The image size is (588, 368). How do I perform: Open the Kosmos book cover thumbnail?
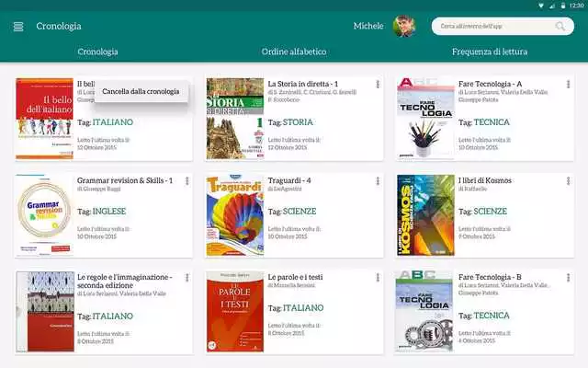coord(424,214)
